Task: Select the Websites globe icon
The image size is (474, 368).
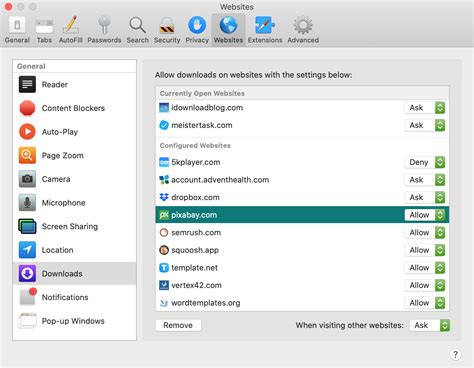Action: [x=228, y=25]
